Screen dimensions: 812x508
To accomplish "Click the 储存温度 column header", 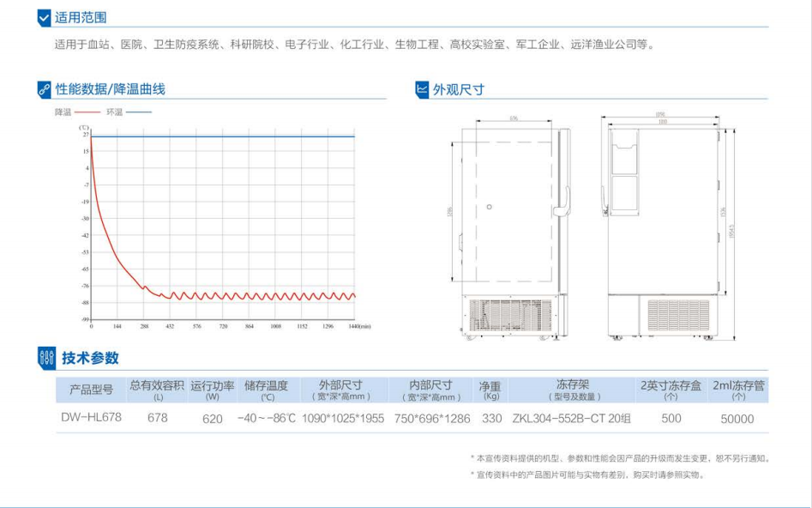I will [266, 390].
